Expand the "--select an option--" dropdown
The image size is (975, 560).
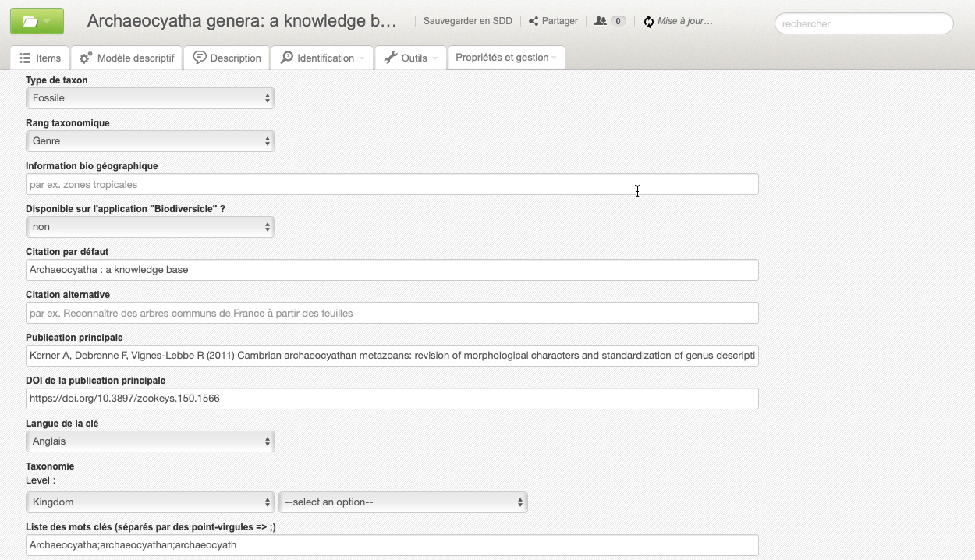402,502
